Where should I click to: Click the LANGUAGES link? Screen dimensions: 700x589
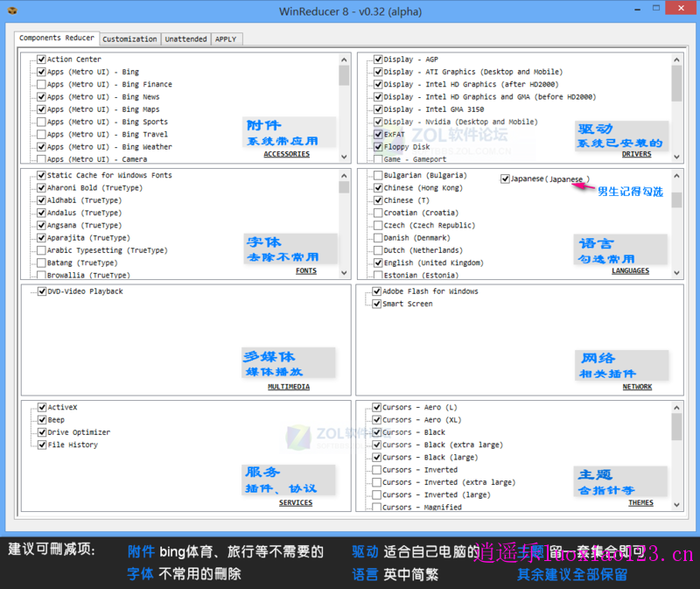630,270
